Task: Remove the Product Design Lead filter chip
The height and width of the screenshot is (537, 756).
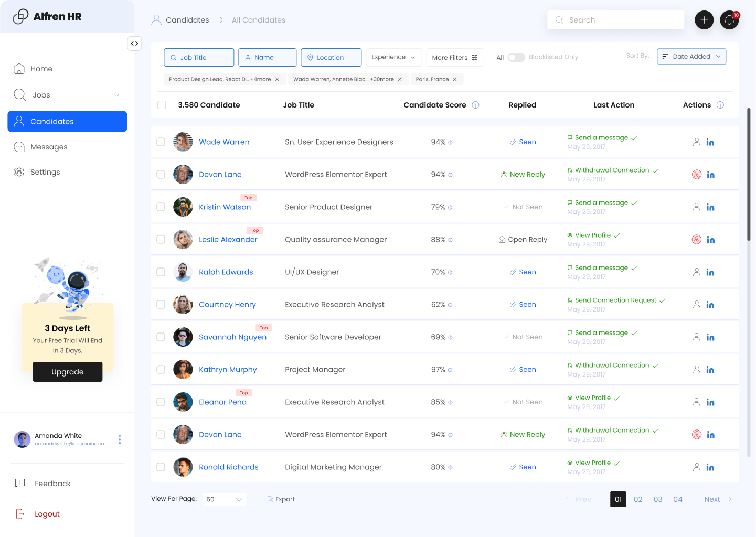Action: 277,79
